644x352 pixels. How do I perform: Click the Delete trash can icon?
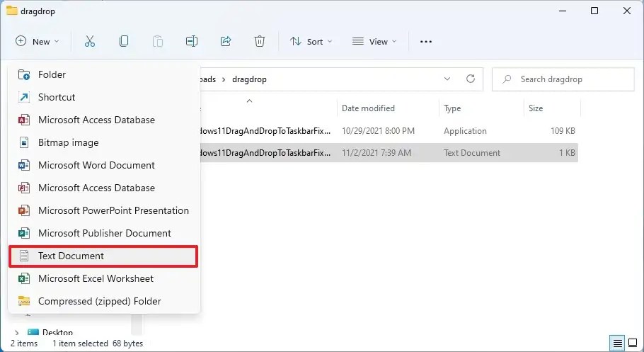point(260,41)
